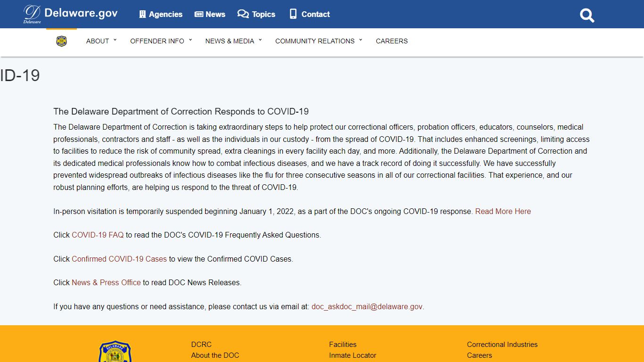
Task: Open the Agencies menu text
Action: coord(165,14)
